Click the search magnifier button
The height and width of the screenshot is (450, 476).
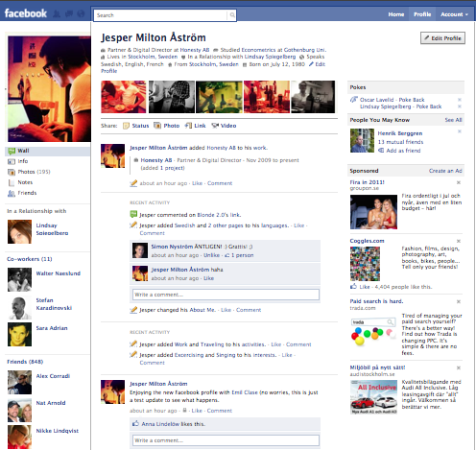232,15
